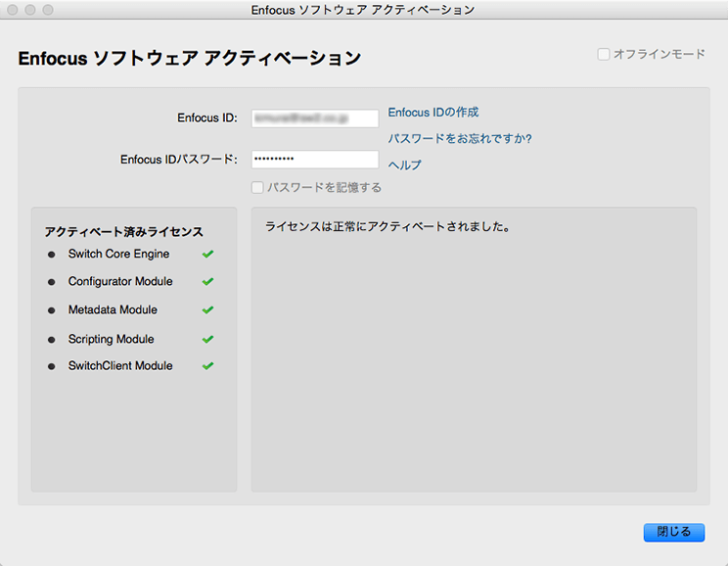This screenshot has width=728, height=566.
Task: Click the ライセンスは正常にアクティベートされました message
Action: point(387,227)
